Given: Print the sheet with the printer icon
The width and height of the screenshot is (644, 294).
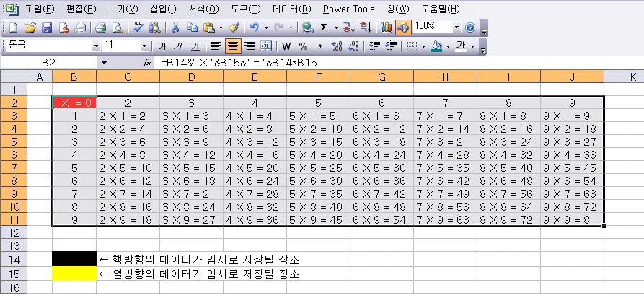Looking at the screenshot, I should click(x=101, y=27).
